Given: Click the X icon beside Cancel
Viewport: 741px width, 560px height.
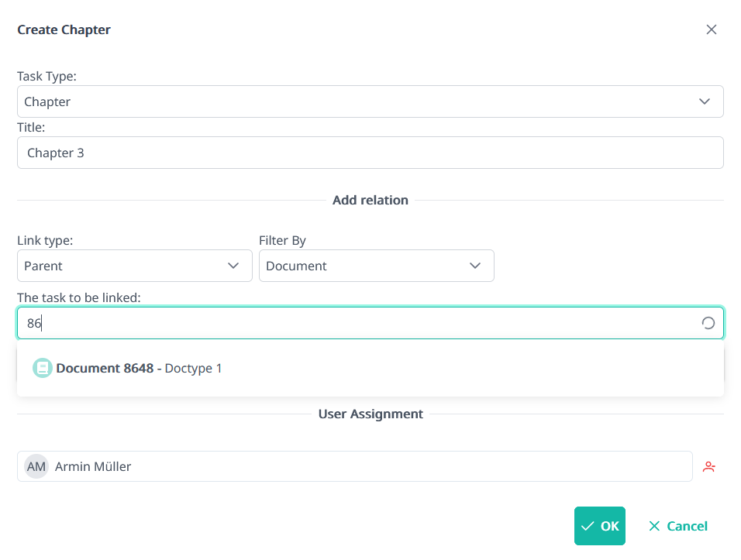Looking at the screenshot, I should (x=654, y=527).
